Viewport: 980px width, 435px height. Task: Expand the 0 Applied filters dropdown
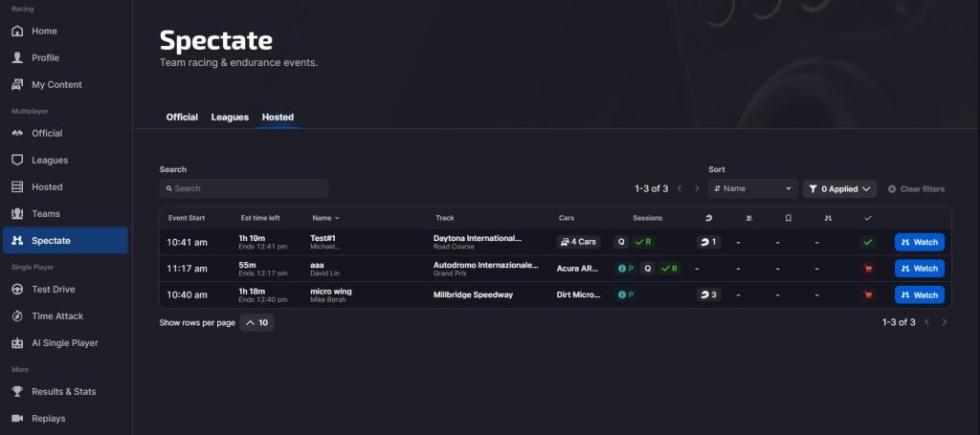[x=838, y=188]
